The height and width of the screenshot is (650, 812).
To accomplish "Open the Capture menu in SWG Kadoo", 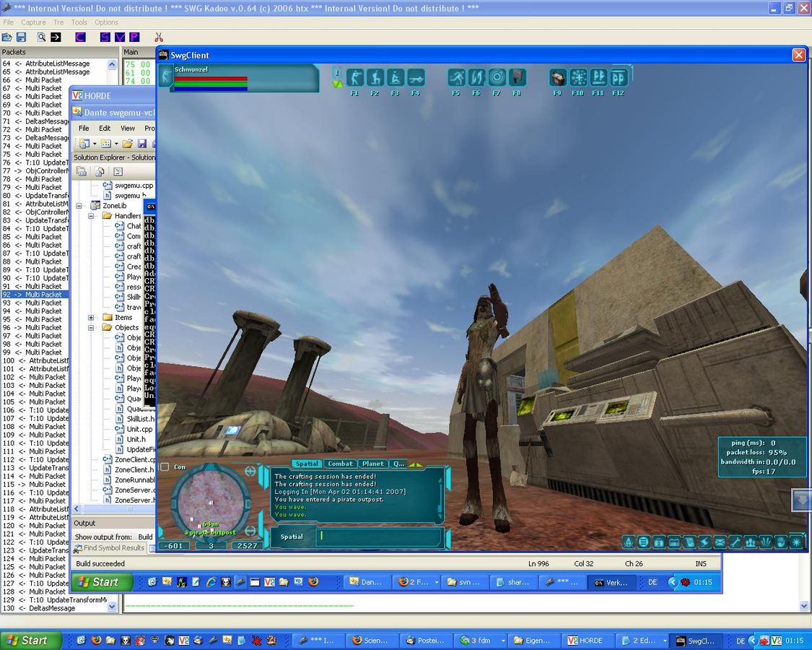I will pyautogui.click(x=33, y=22).
